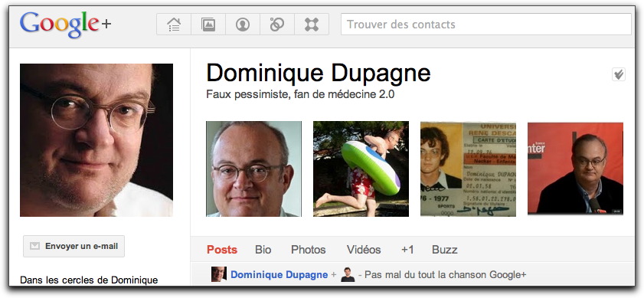Open the Buzz tab
Viewport: 644px width, 298px height.
445,250
